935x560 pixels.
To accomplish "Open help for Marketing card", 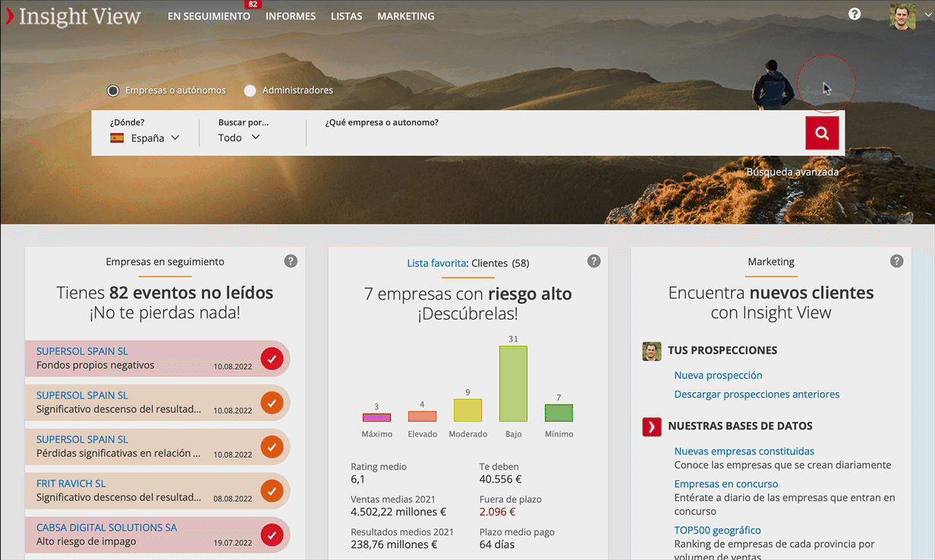I will coord(897,261).
